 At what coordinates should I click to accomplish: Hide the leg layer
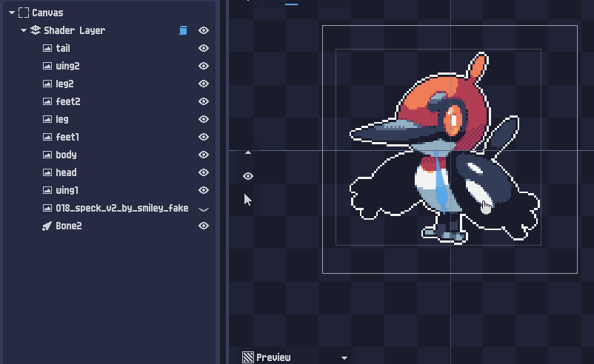pos(204,119)
